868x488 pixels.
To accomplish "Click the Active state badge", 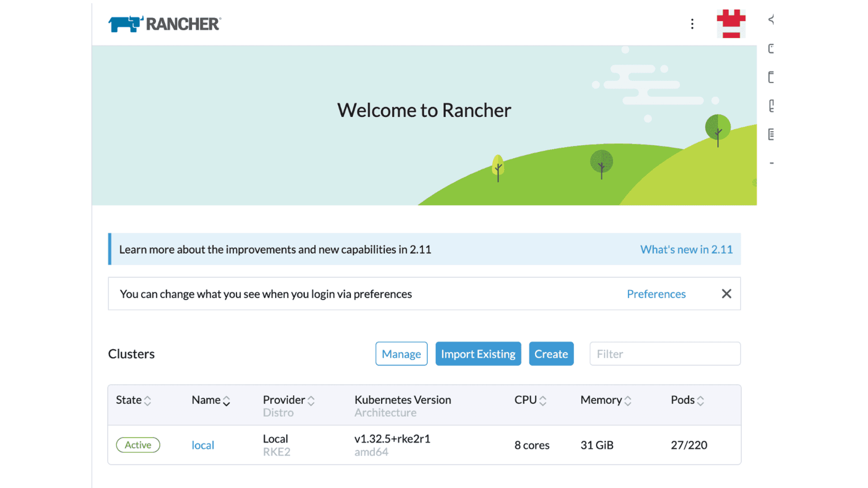I will pyautogui.click(x=138, y=445).
